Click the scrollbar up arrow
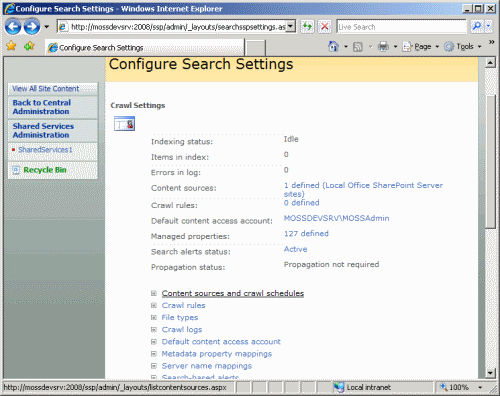The width and height of the screenshot is (500, 396). pos(490,62)
